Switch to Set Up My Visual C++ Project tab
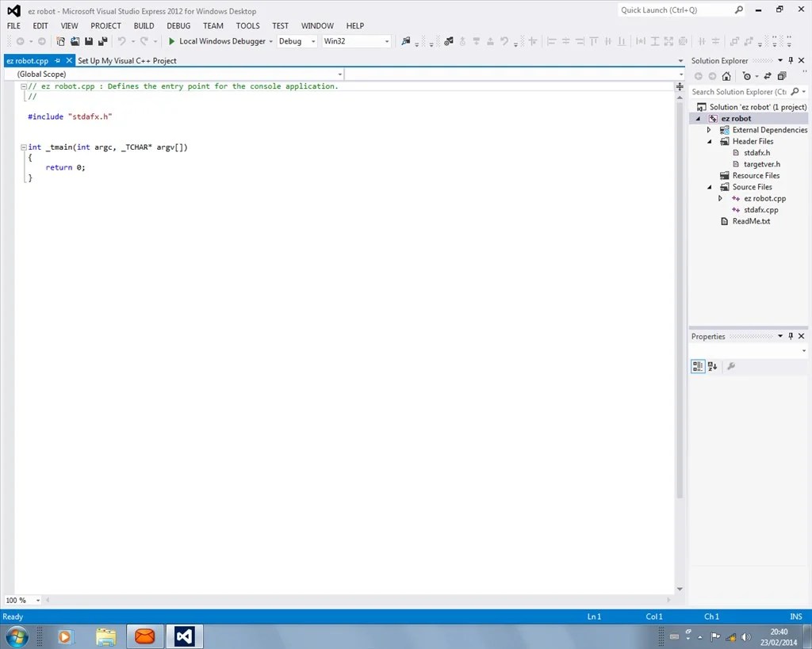Screen dimensions: 812x649 [x=127, y=60]
